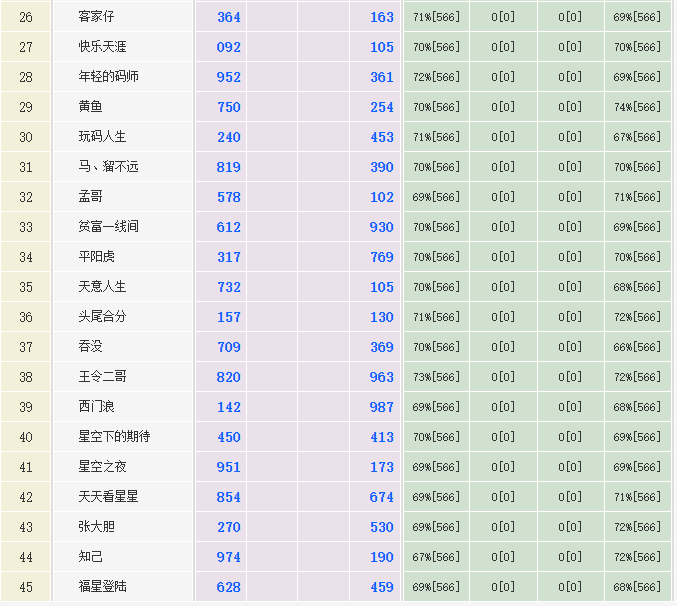The image size is (677, 606).
Task: Click on 贫富一线间 in row 33
Action: 108,227
